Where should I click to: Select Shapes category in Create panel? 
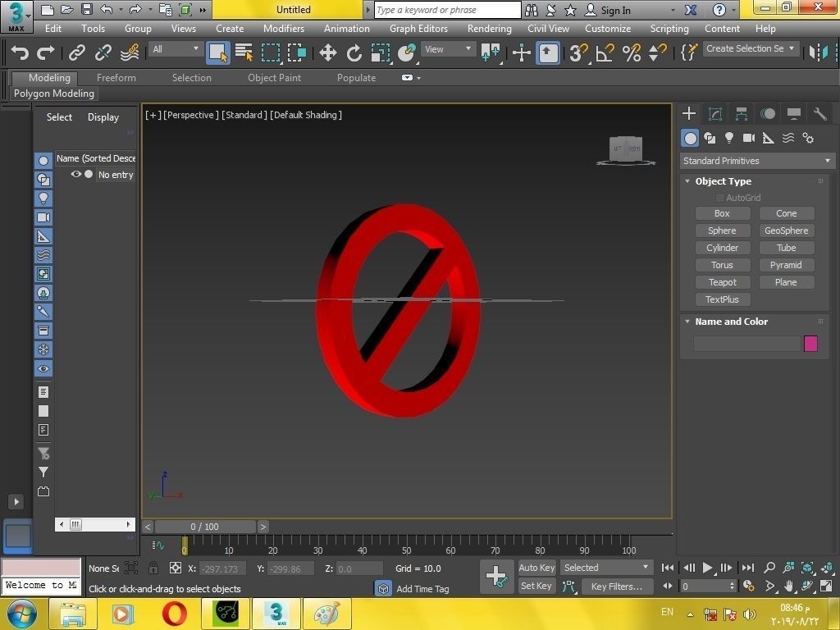click(710, 138)
